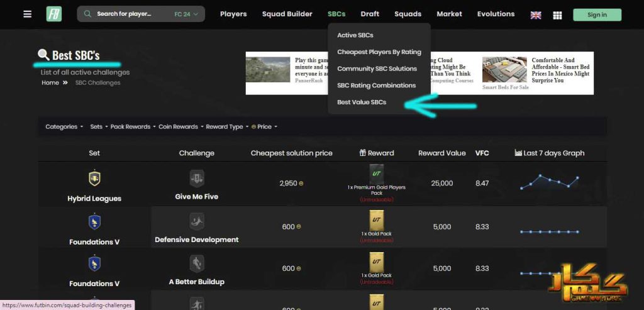Click the Defensive Development 7-day graph
Screen dimensions: 644x310
tap(550, 232)
